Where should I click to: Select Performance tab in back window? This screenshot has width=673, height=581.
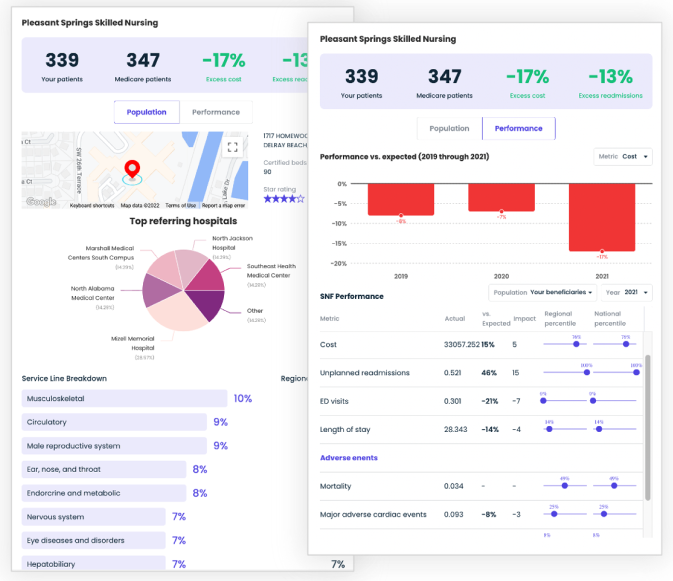pyautogui.click(x=216, y=112)
